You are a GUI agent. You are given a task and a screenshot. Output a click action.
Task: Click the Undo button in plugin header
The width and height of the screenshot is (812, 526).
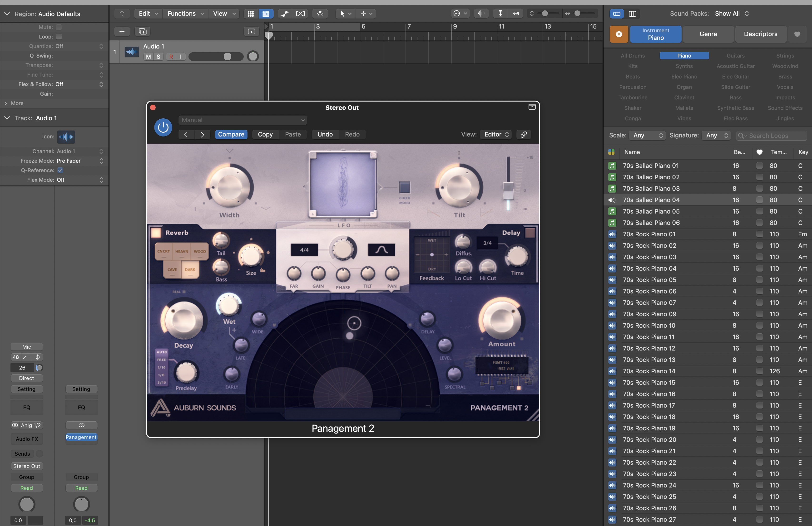coord(324,134)
